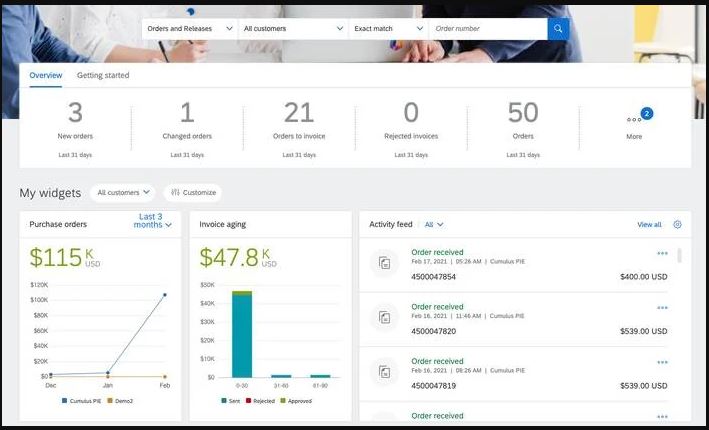This screenshot has height=430, width=709.
Task: Click the blue search magnifier button
Action: click(558, 29)
